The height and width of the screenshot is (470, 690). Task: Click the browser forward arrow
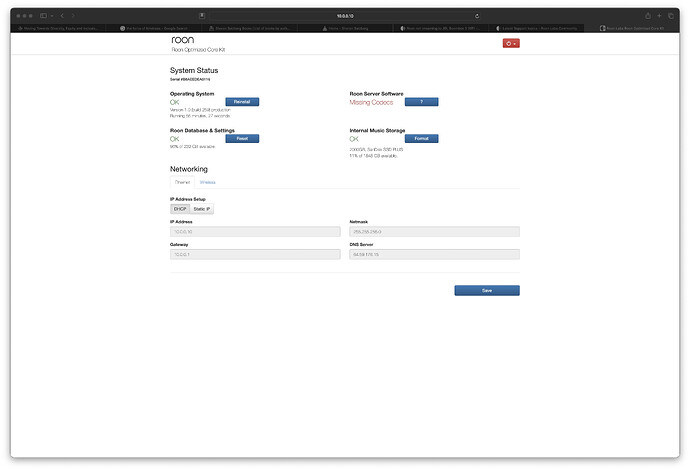(74, 16)
